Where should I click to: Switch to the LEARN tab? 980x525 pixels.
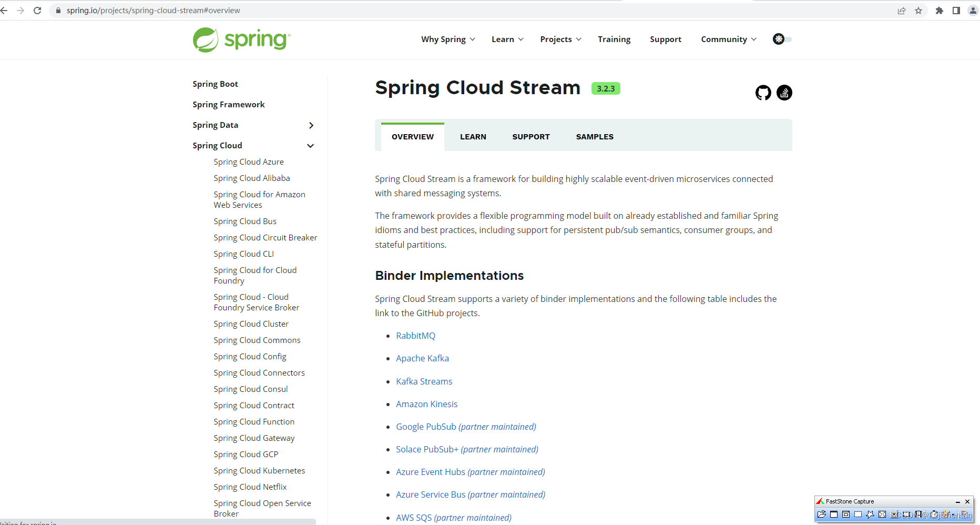pos(473,137)
